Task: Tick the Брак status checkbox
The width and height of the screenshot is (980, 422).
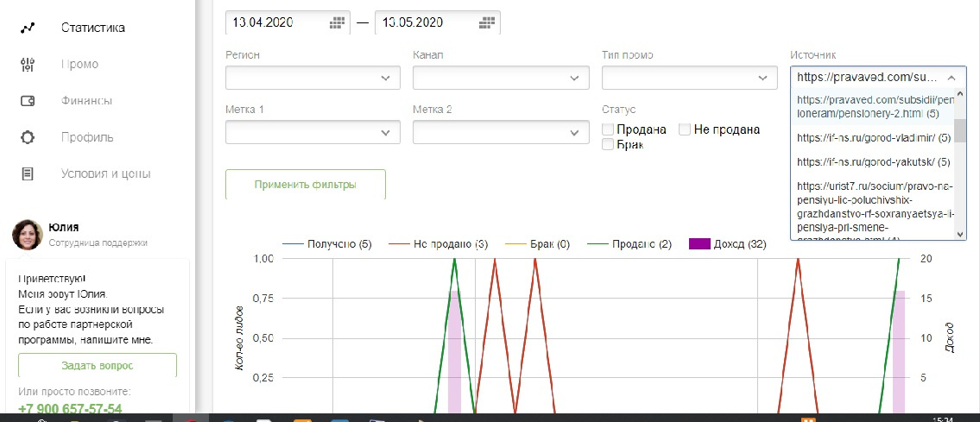Action: [x=608, y=145]
